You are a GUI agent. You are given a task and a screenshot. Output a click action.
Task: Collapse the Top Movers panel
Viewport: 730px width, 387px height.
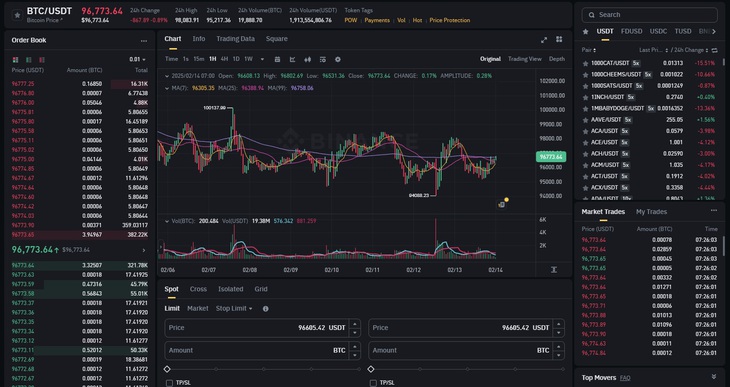[714, 377]
